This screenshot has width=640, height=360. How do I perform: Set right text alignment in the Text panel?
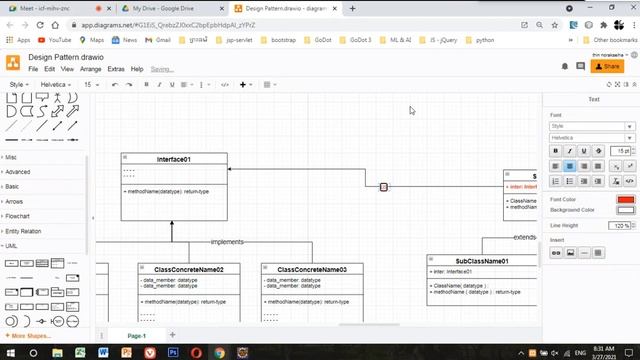coord(584,166)
